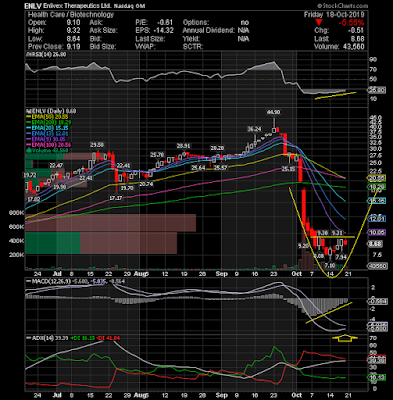Image resolution: width=393 pixels, height=400 pixels.
Task: Click the 8.68 last price tag on axis
Action: [x=375, y=244]
